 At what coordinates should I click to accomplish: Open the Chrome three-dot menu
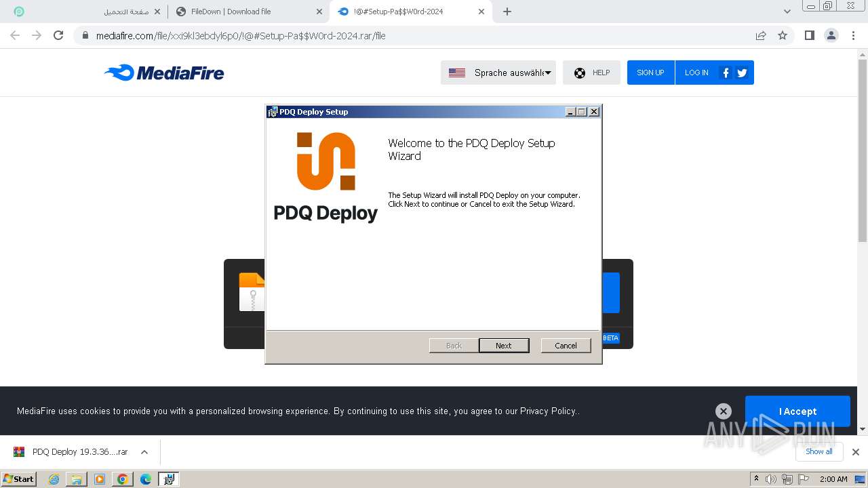point(853,35)
